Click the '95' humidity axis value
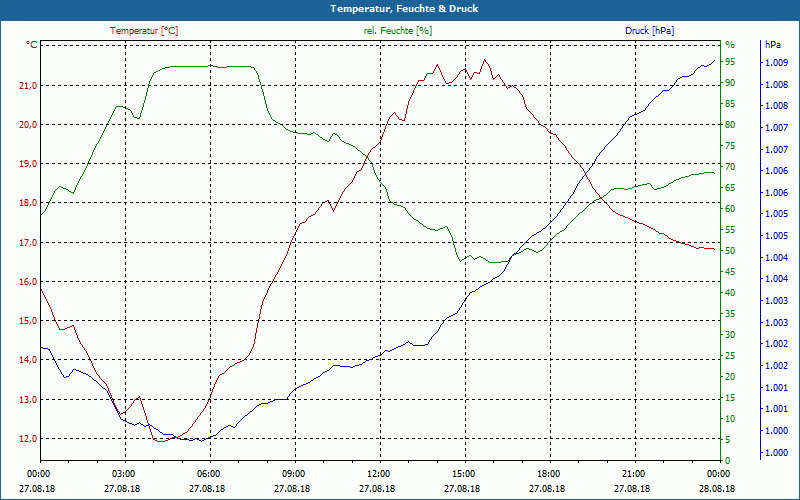 (730, 62)
